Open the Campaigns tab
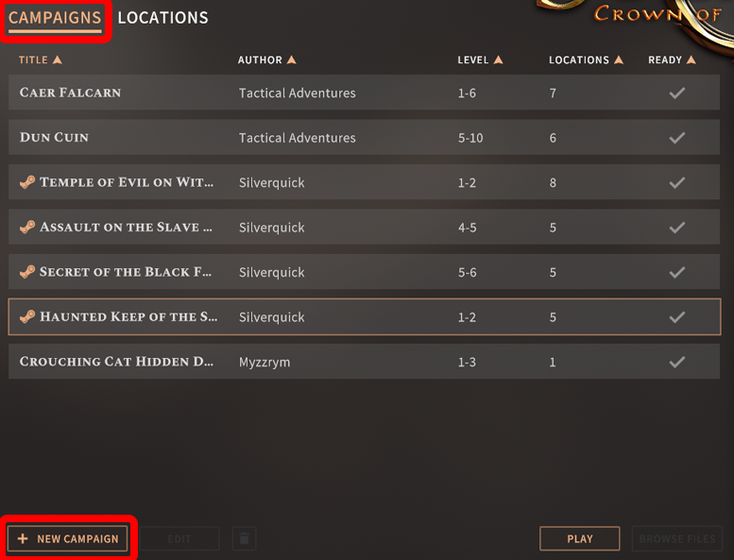 [55, 19]
